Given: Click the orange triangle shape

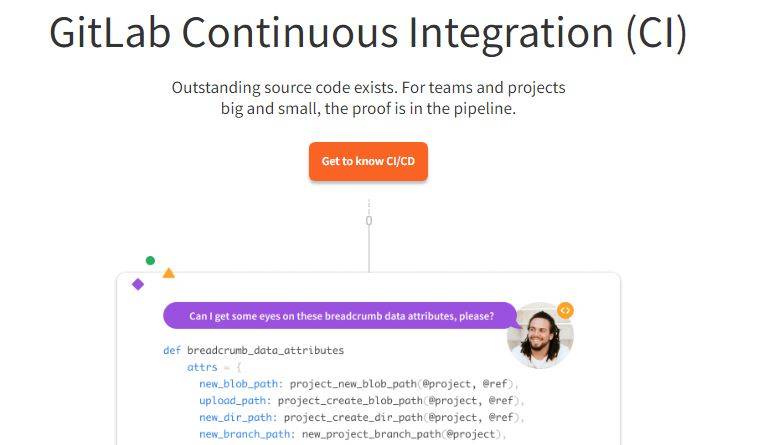Looking at the screenshot, I should tap(169, 273).
